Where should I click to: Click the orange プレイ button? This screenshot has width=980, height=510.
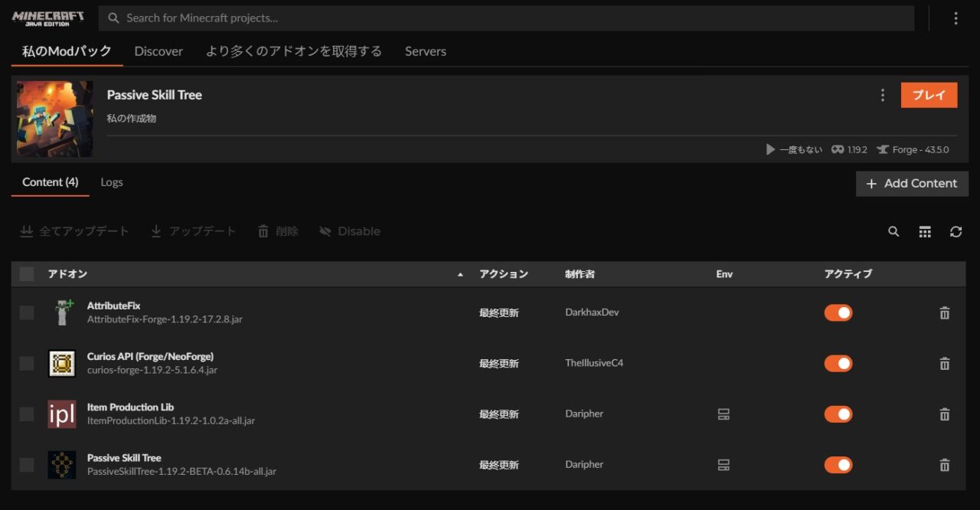pos(929,95)
